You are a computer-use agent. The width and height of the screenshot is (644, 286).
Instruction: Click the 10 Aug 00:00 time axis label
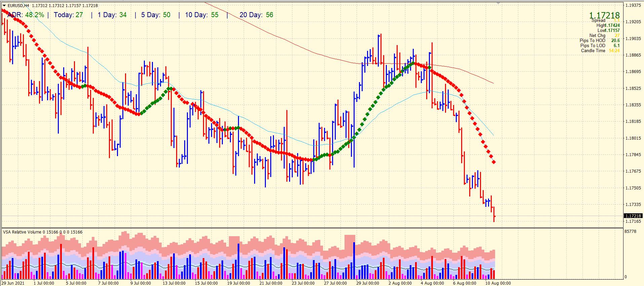coord(498,283)
